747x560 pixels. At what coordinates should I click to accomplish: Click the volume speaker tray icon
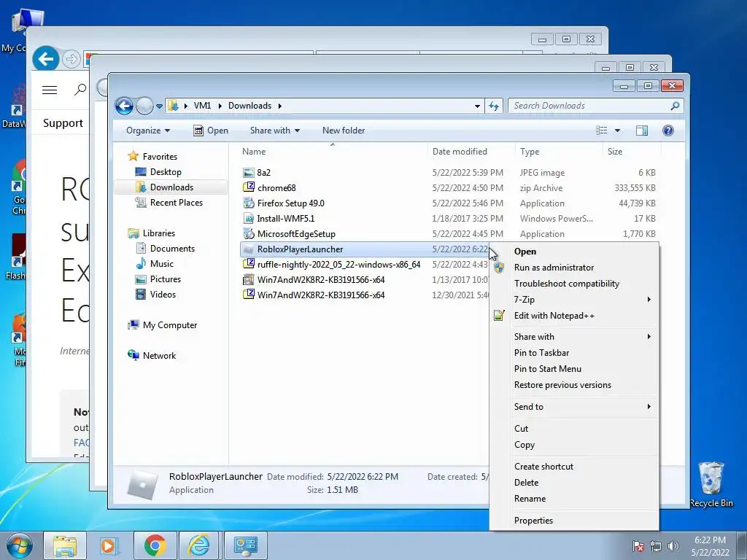(673, 546)
